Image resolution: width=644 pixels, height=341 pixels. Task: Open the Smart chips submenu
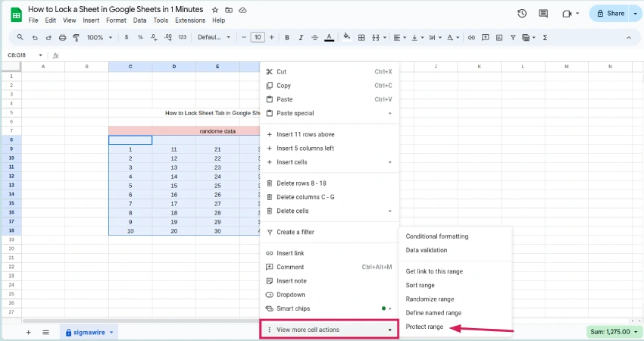tap(330, 308)
